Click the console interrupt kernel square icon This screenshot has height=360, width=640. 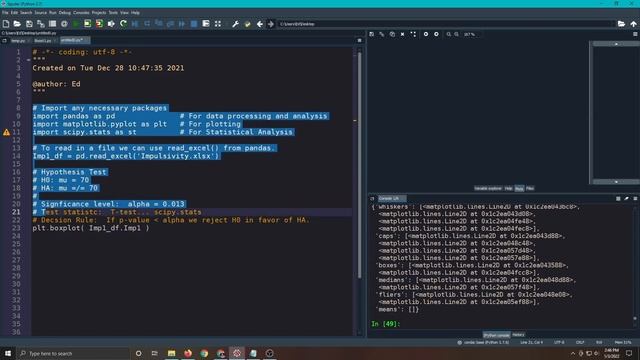click(618, 198)
